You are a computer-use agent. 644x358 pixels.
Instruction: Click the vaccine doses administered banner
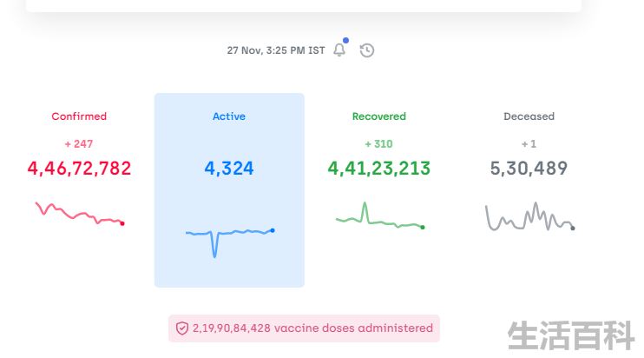(304, 328)
